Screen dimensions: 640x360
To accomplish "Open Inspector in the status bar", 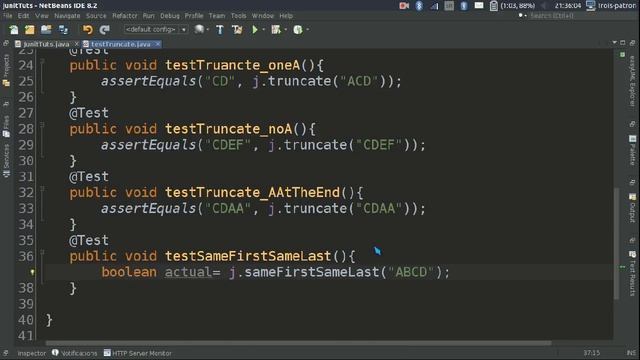I will (31, 353).
